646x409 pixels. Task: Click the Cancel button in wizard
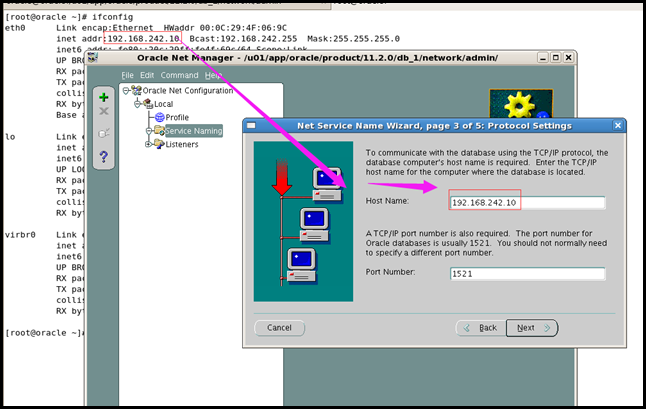coord(279,328)
